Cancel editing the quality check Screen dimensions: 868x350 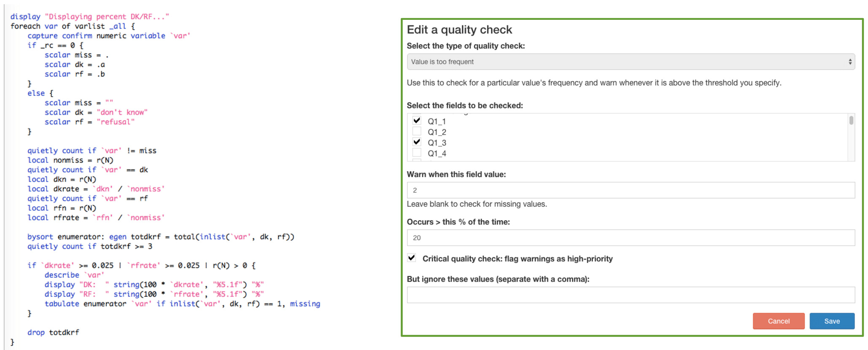tap(779, 321)
